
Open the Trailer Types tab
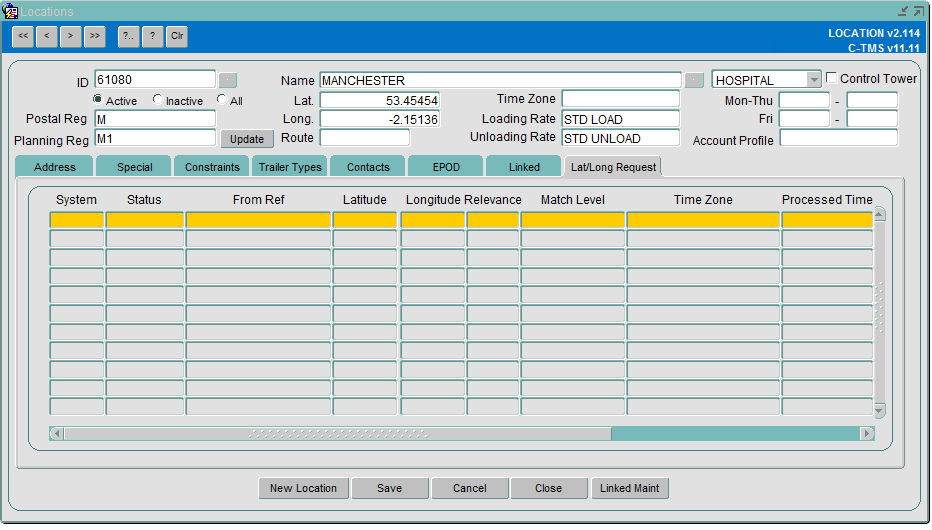click(290, 167)
